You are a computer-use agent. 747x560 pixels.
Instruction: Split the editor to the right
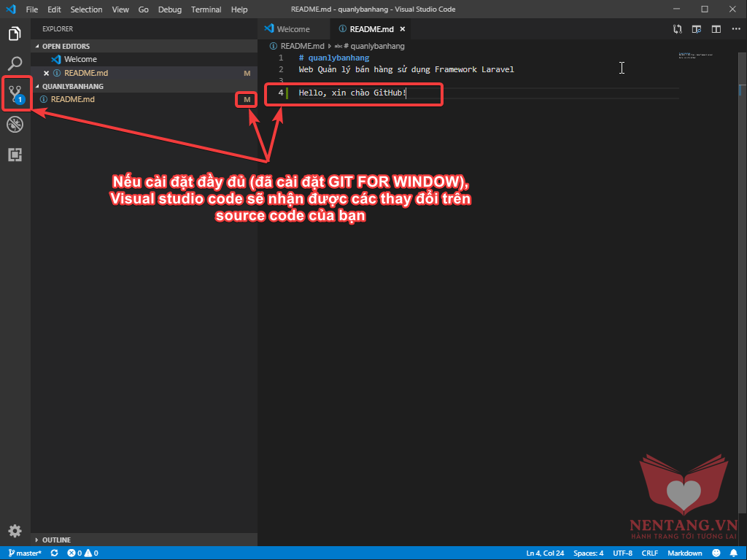tap(716, 29)
